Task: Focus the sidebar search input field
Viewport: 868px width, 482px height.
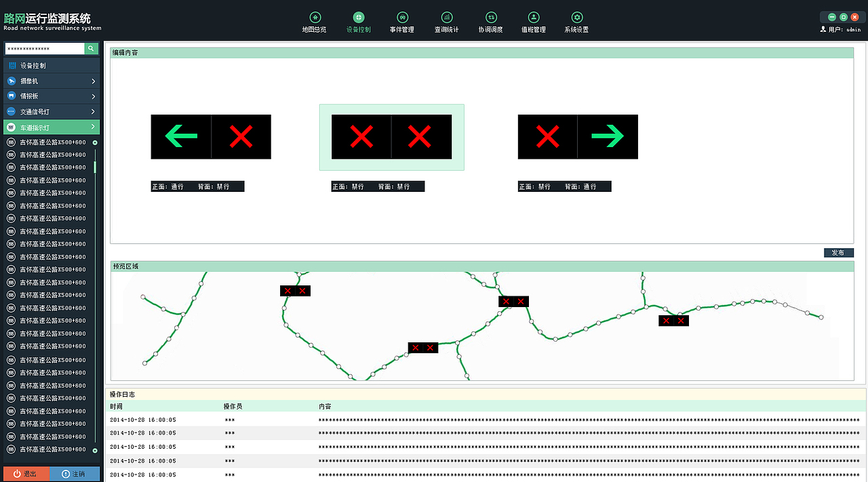Action: [x=45, y=49]
